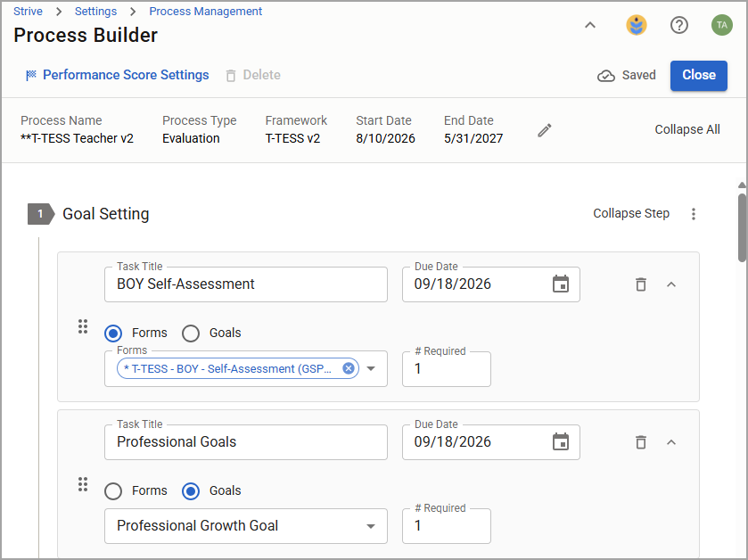
Task: Click the Performance Score Settings flag icon
Action: pyautogui.click(x=31, y=75)
